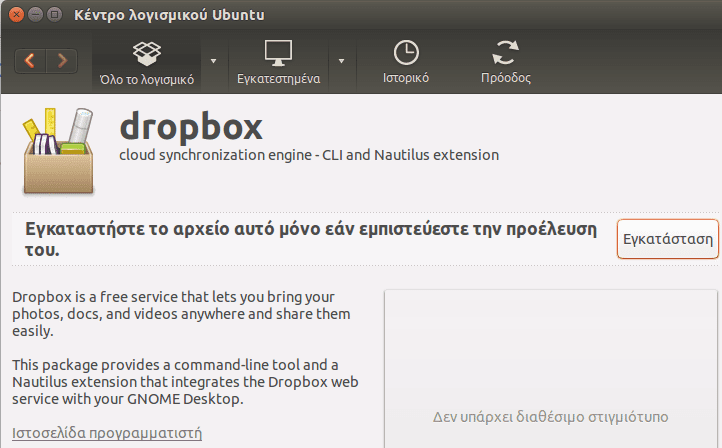Click the Εγκαταστήστε το αρχείο warning message
This screenshot has height=448, width=722.
pyautogui.click(x=311, y=239)
